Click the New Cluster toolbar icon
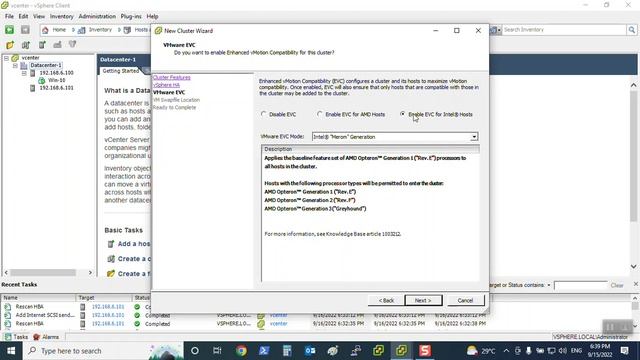 click(26, 45)
